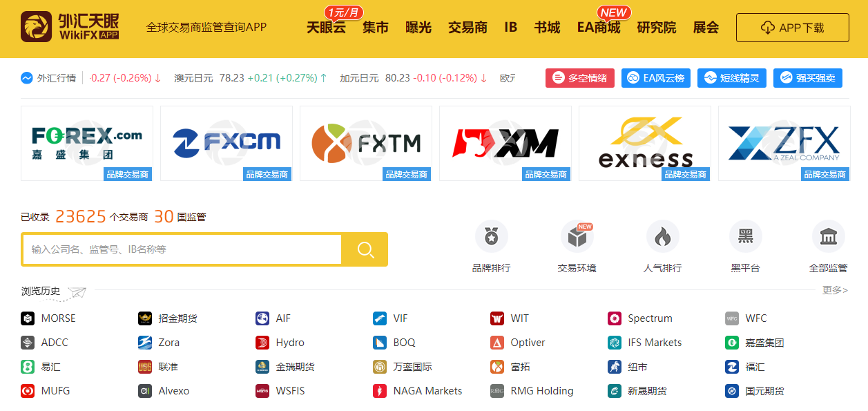868x411 pixels.
Task: Click the Alvexo broker icon
Action: coord(145,391)
